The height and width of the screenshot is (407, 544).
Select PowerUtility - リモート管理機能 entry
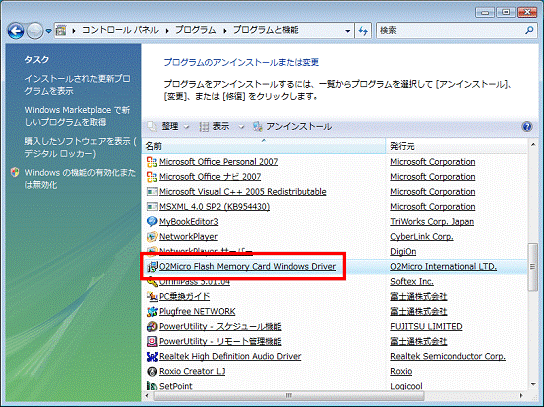click(x=220, y=341)
